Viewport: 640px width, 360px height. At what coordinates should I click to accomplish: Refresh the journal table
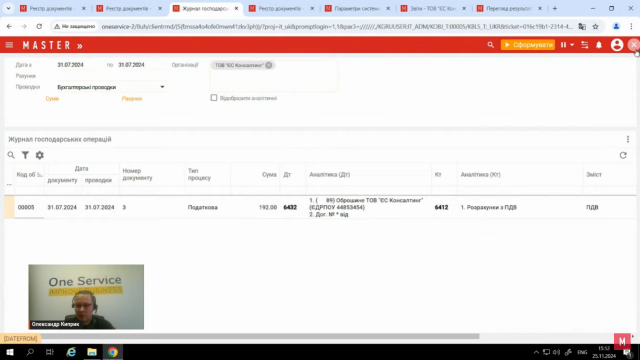tap(623, 155)
